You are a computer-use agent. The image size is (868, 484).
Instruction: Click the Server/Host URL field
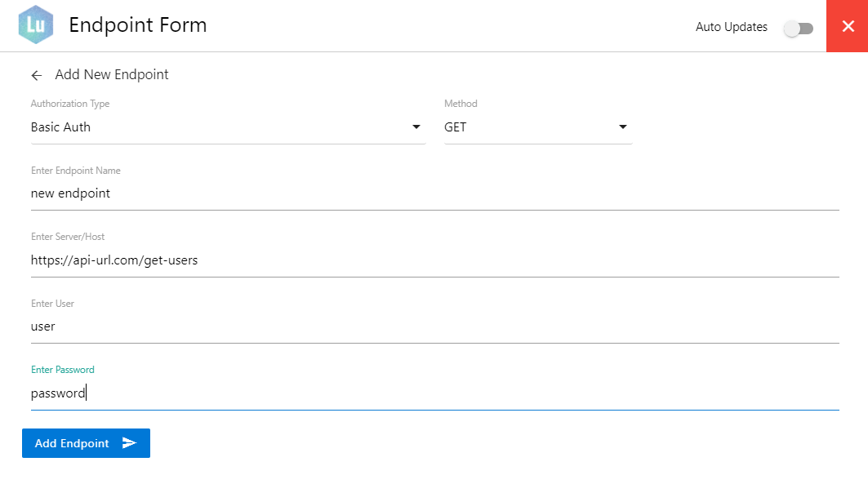click(x=327, y=260)
